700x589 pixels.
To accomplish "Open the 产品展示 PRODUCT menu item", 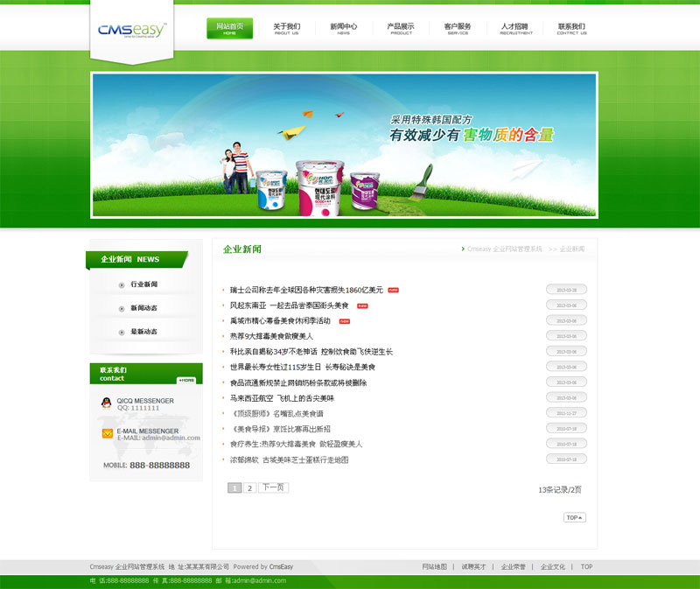I will [401, 29].
